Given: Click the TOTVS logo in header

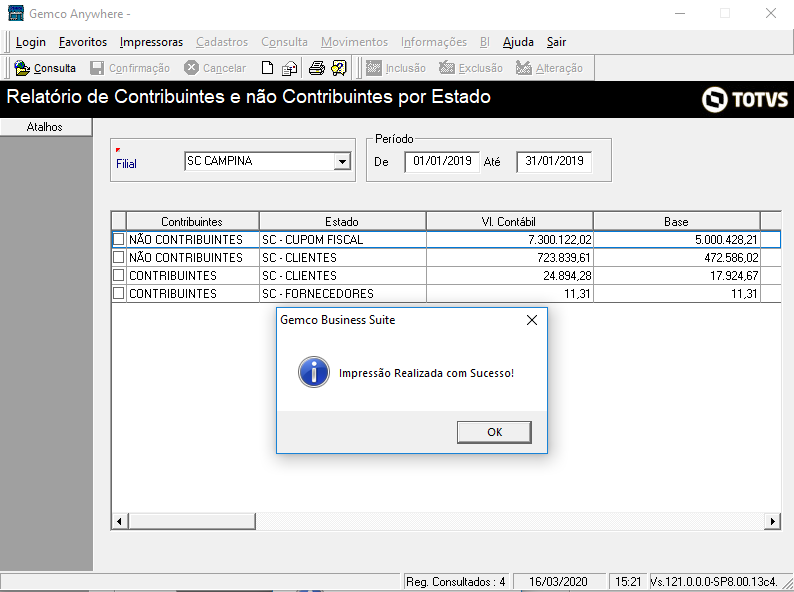Looking at the screenshot, I should pyautogui.click(x=745, y=99).
